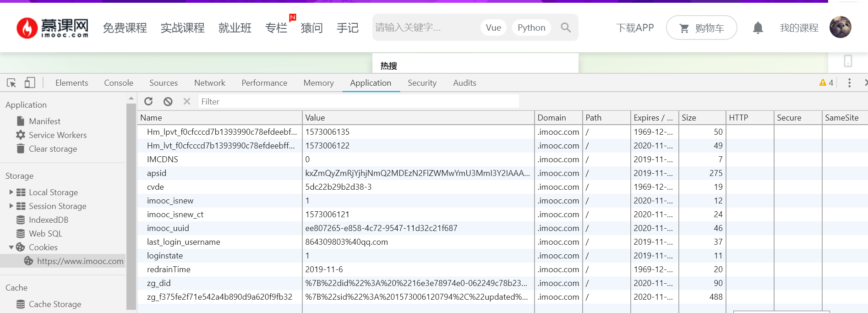Select the apsid cookie row
This screenshot has width=868, height=313.
502,173
